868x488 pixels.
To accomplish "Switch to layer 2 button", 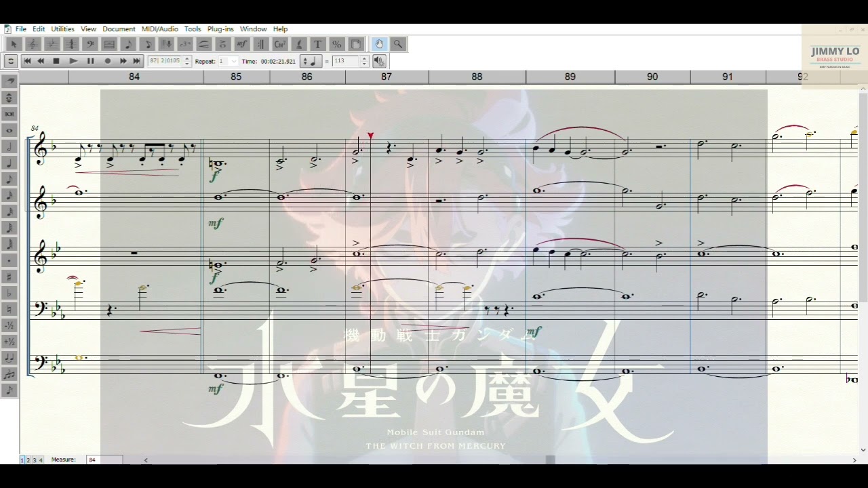I will (28, 460).
